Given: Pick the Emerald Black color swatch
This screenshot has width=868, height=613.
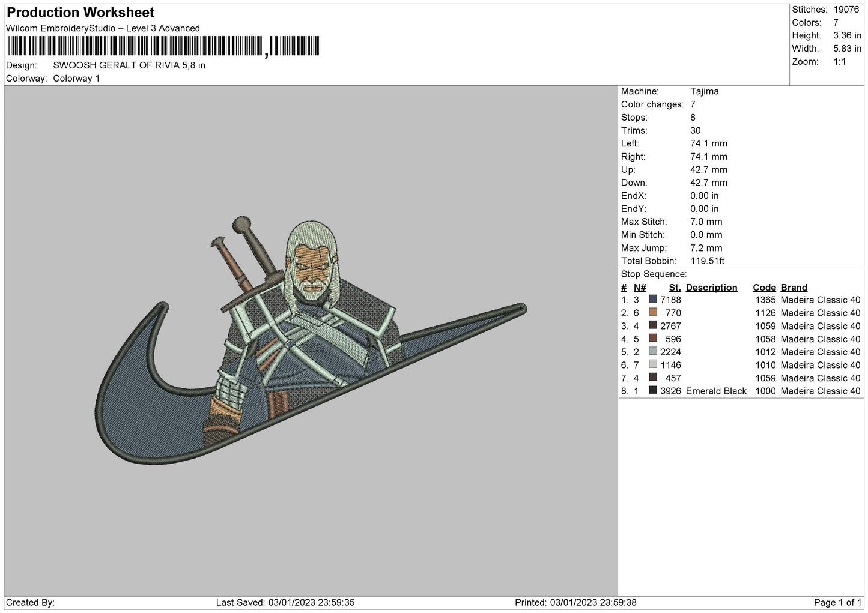Looking at the screenshot, I should pyautogui.click(x=653, y=391).
